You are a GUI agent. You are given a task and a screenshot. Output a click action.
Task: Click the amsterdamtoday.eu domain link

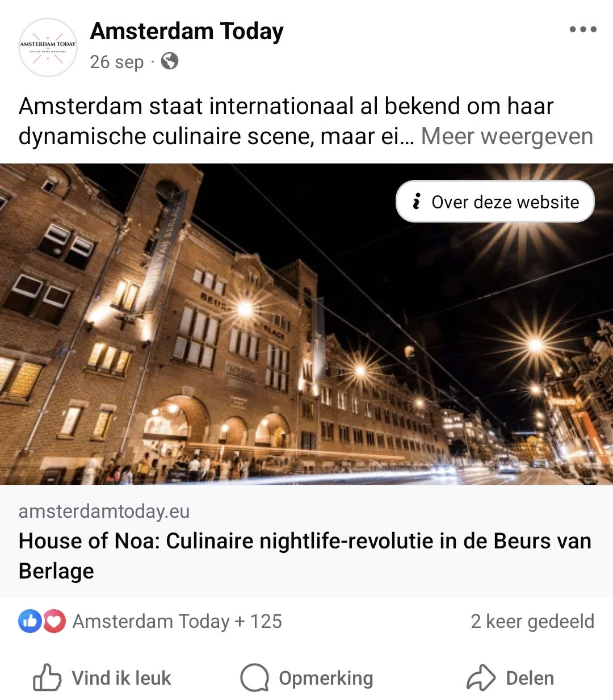pos(104,511)
